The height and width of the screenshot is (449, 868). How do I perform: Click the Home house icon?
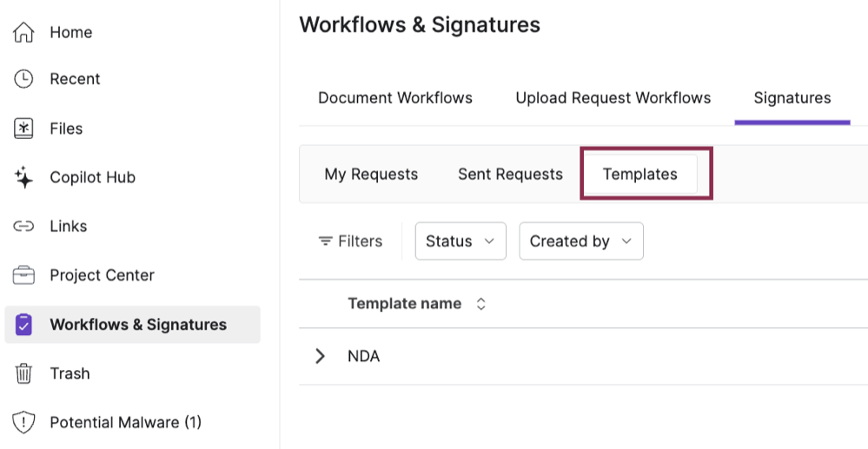[24, 32]
